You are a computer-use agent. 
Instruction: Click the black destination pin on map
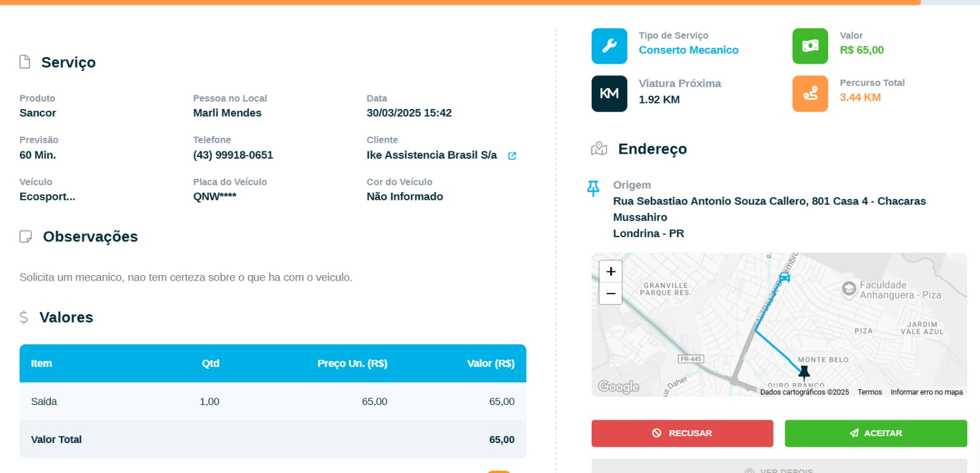804,371
